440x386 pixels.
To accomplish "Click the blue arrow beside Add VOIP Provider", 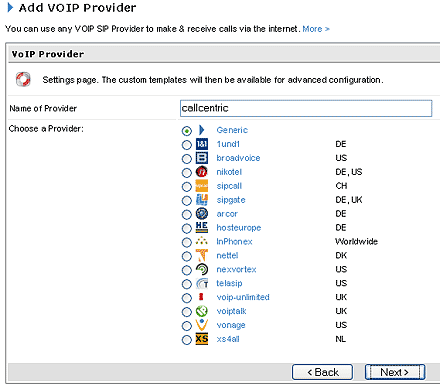I will [11, 8].
